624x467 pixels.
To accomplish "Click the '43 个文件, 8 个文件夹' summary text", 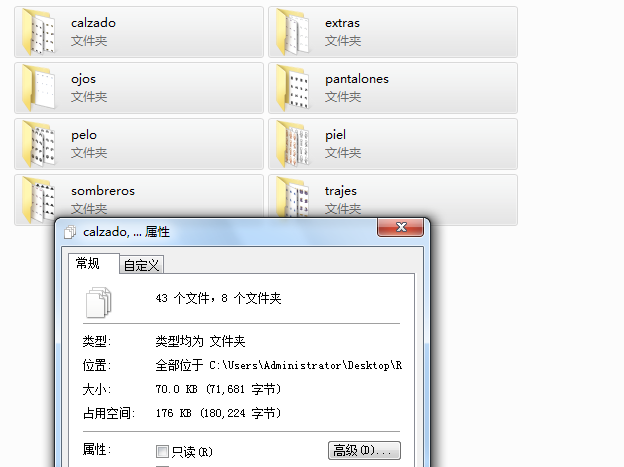I will (218, 298).
